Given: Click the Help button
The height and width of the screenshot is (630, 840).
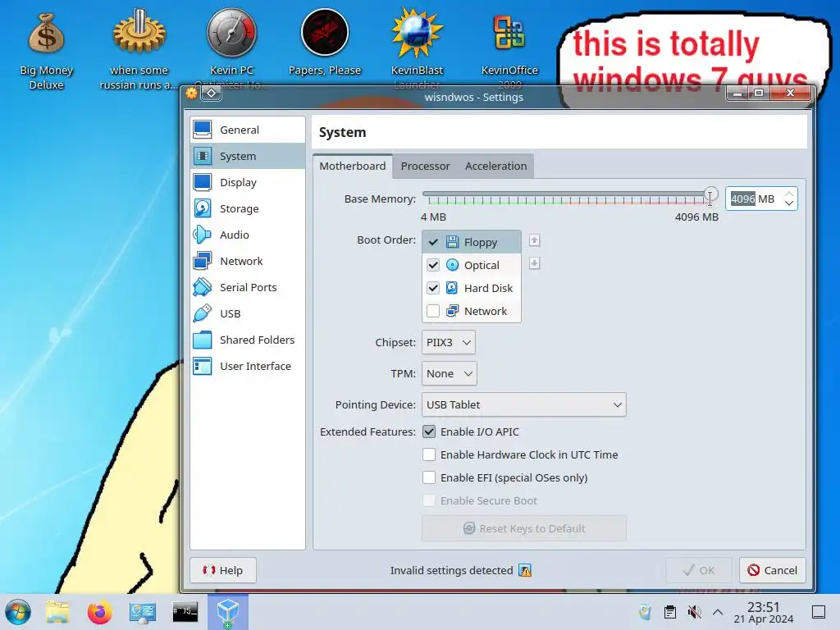Looking at the screenshot, I should click(223, 571).
